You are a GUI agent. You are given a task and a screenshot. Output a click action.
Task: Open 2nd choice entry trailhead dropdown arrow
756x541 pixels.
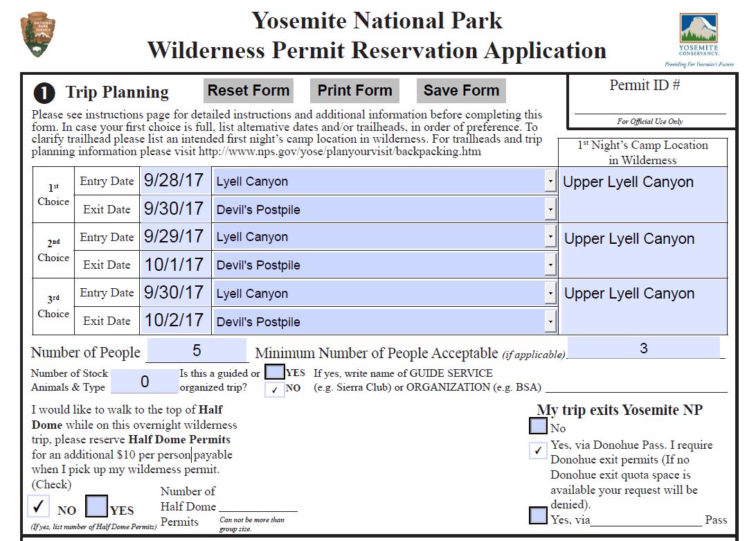point(550,237)
